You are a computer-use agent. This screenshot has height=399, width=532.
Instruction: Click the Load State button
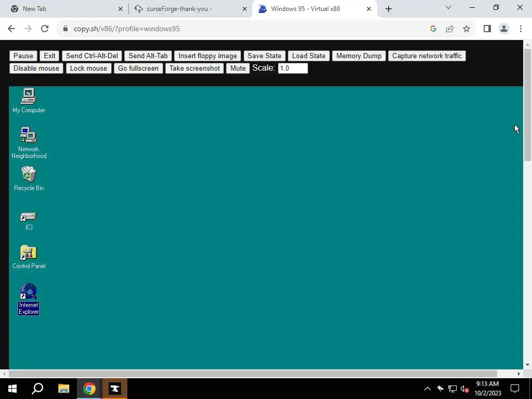click(x=309, y=56)
